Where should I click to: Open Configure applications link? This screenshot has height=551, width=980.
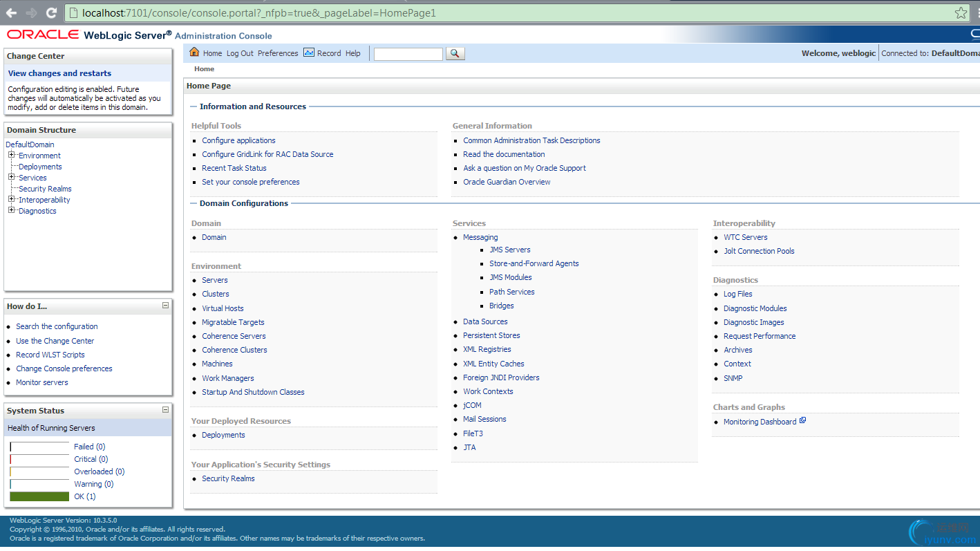[x=238, y=140]
